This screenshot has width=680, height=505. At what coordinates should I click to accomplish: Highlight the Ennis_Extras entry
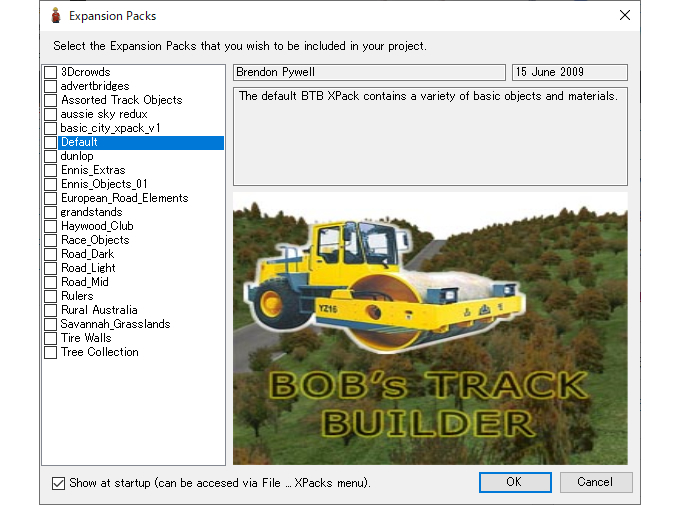point(93,170)
